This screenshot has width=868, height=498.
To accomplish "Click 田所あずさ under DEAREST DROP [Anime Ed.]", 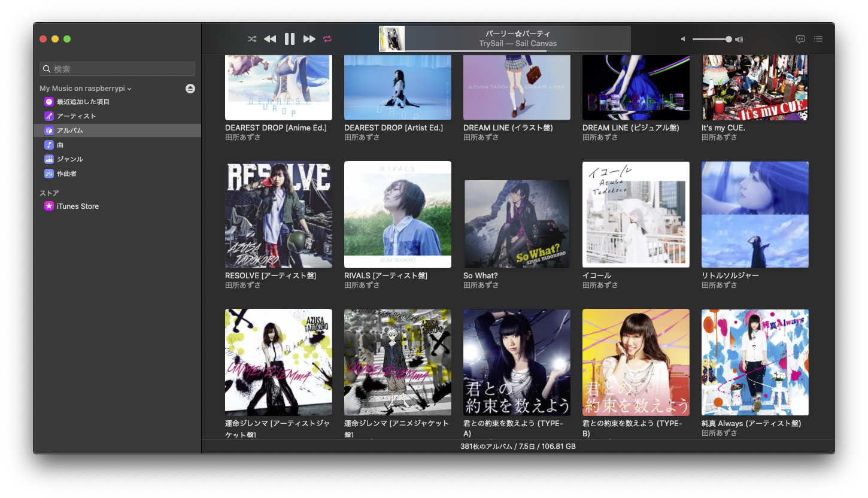I will [x=243, y=138].
